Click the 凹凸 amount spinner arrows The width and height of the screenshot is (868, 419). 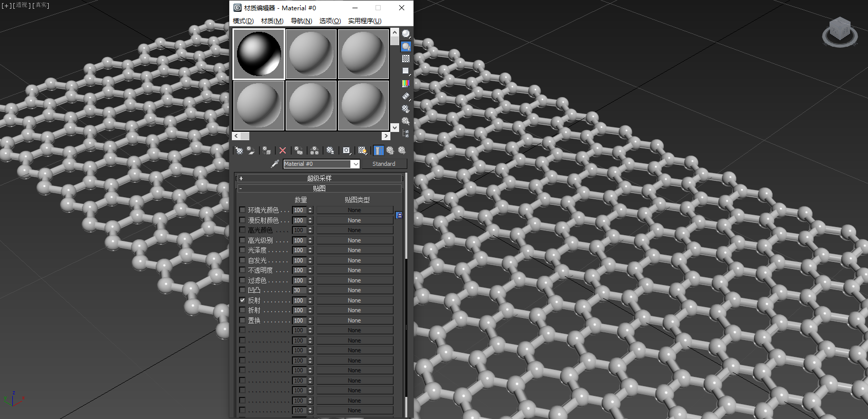click(310, 290)
